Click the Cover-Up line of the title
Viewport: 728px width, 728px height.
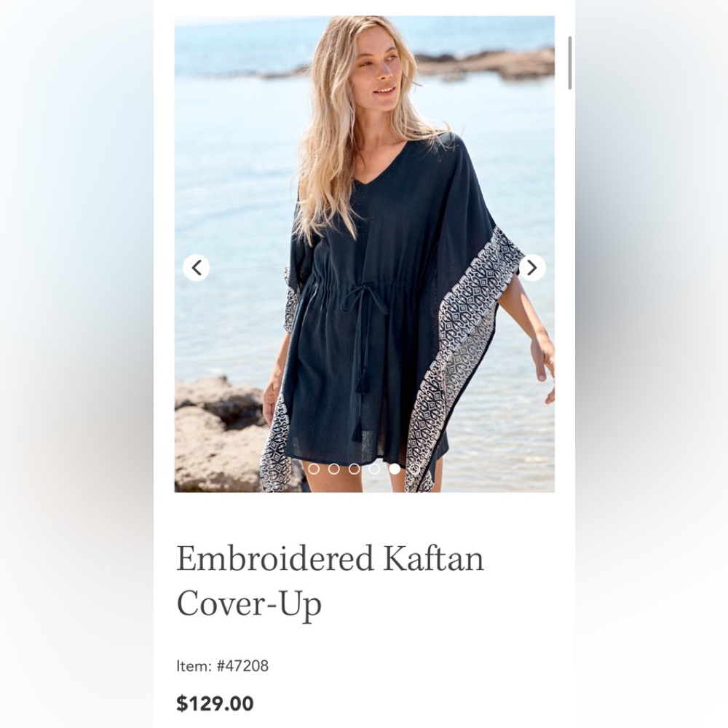pos(249,604)
